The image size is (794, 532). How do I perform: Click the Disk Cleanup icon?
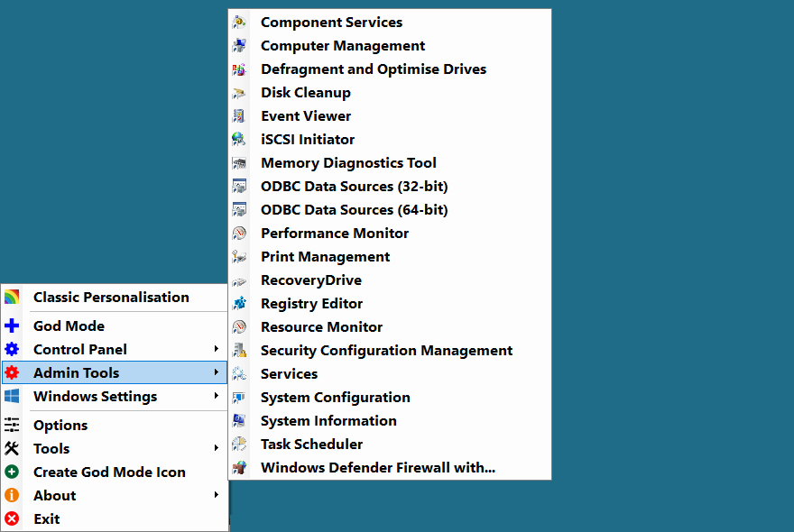point(239,93)
